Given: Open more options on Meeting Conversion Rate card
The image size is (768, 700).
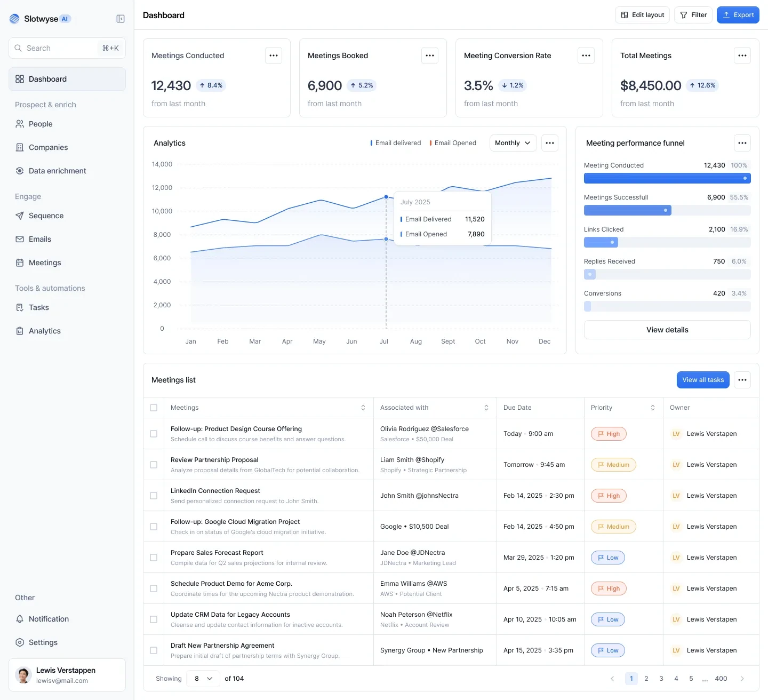Looking at the screenshot, I should tap(586, 55).
